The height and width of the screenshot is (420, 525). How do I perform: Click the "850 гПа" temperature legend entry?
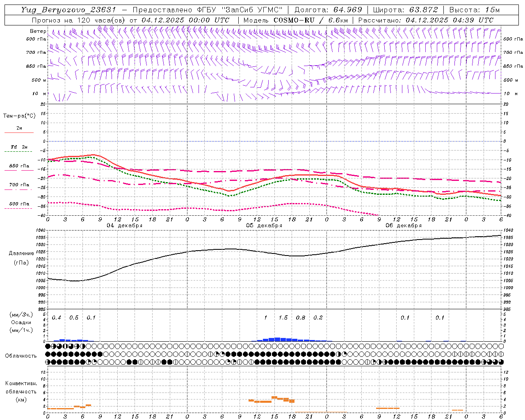[x=19, y=166]
